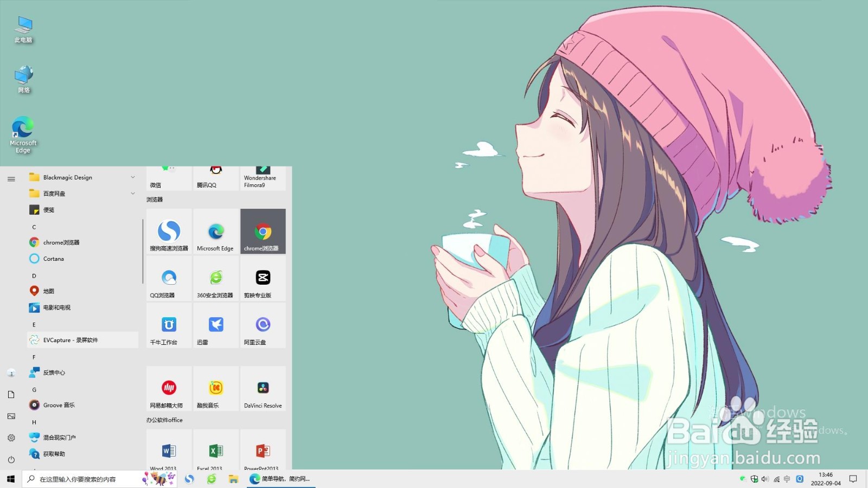Open Windows Security shield in the tray
Viewport: 868px width, 488px height.
tap(754, 479)
